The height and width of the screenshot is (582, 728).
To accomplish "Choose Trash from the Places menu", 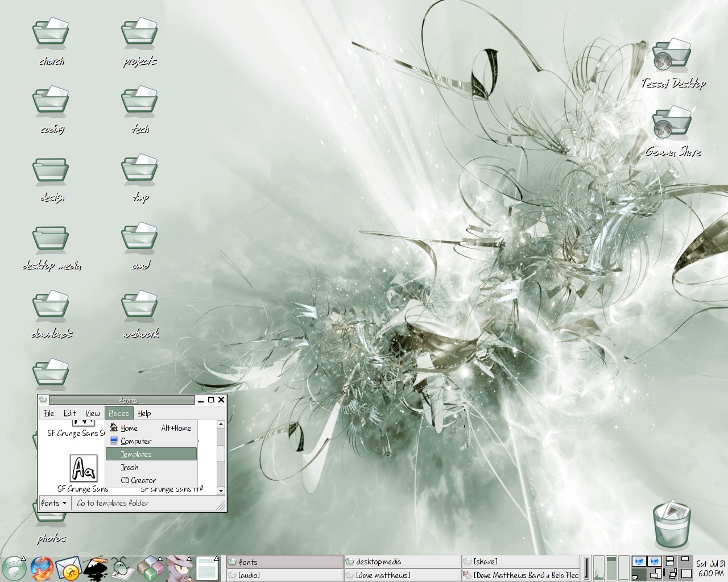I will point(151,467).
